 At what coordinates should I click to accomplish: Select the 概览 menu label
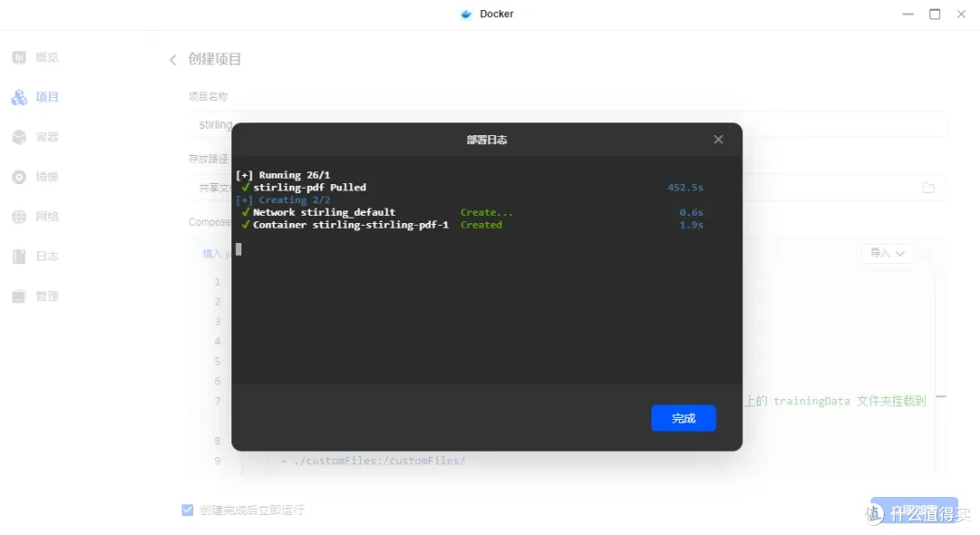47,57
